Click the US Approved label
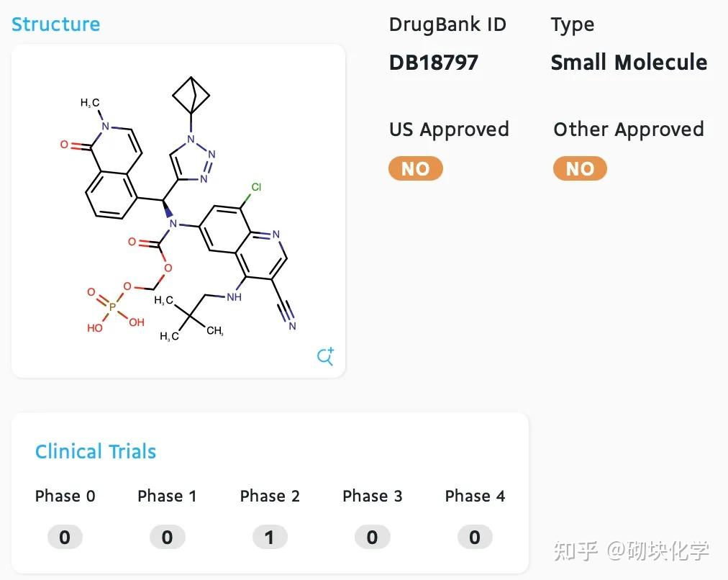 [449, 130]
